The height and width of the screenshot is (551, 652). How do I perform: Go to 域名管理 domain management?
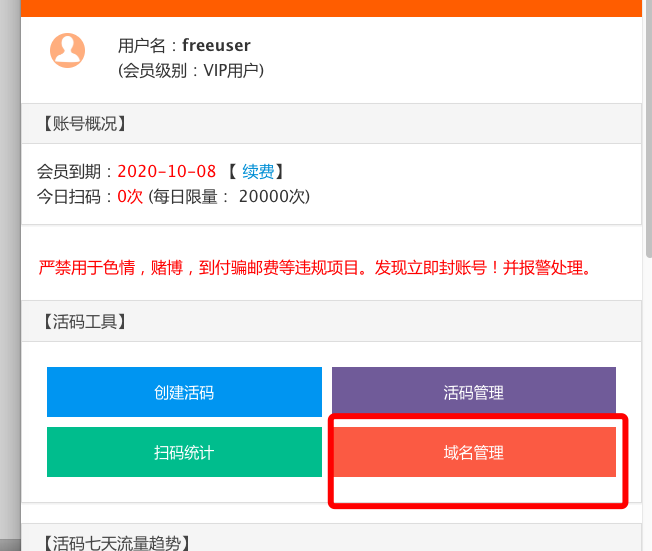(474, 452)
